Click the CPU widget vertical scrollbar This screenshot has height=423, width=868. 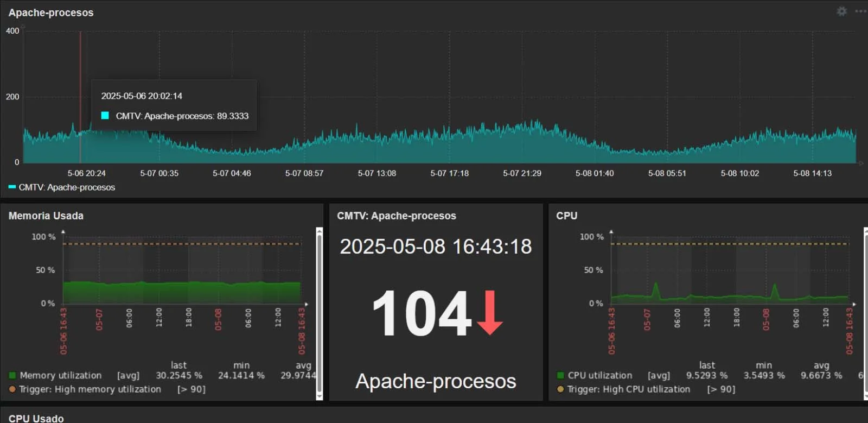pyautogui.click(x=866, y=314)
